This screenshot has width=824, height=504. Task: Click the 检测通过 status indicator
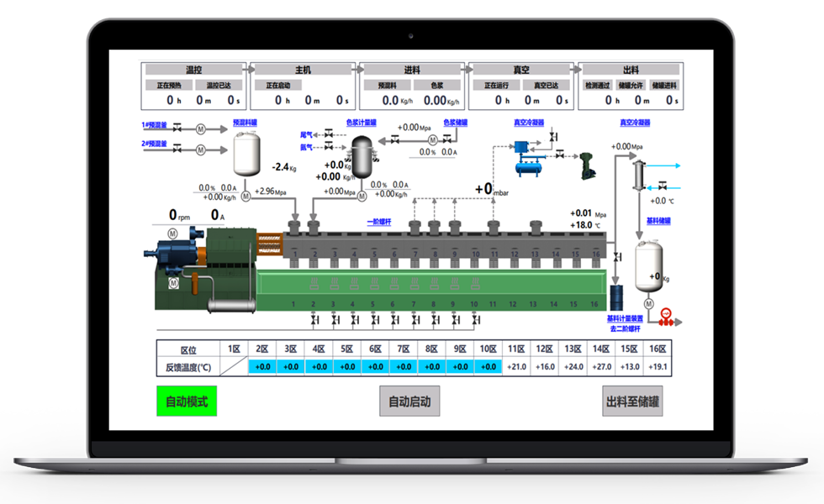click(598, 85)
